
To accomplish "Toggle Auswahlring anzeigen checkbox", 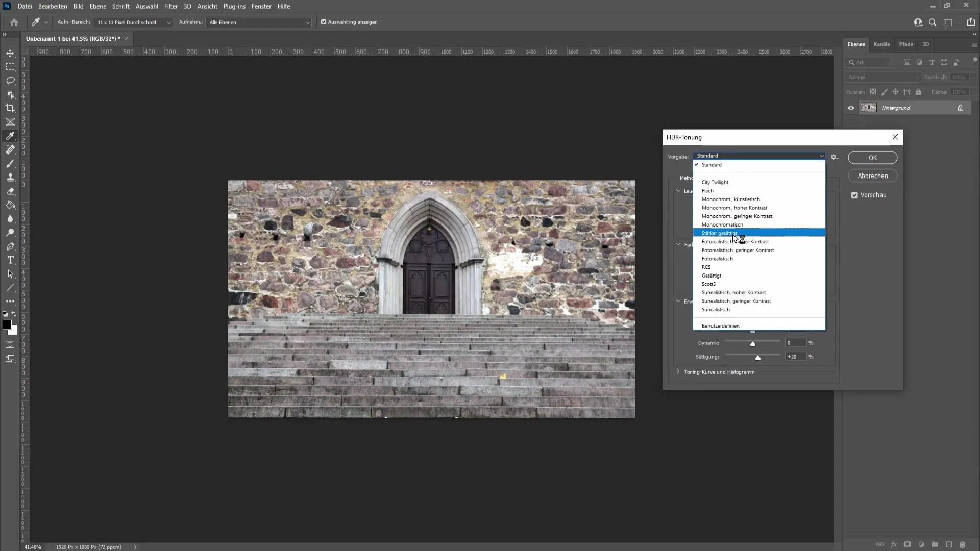I will [x=324, y=22].
